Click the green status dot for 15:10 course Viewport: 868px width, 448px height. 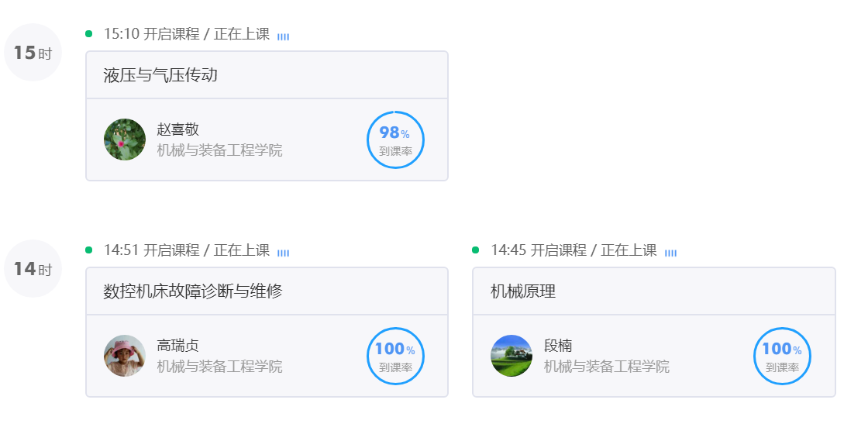pyautogui.click(x=88, y=34)
